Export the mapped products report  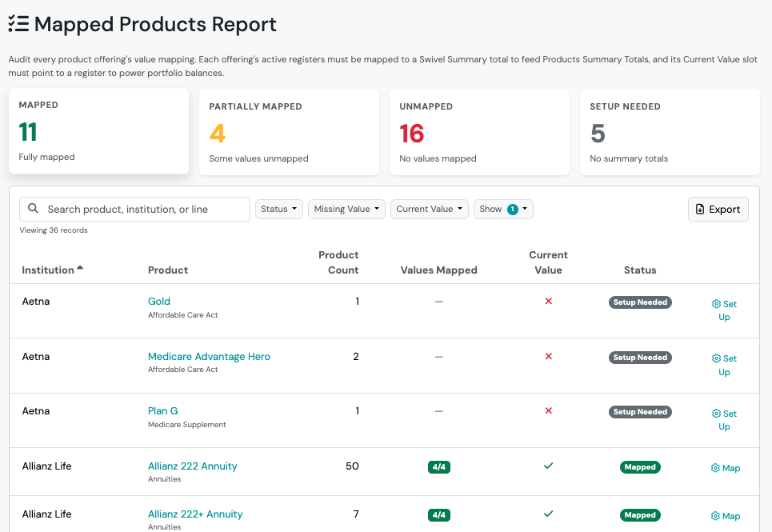pos(718,209)
